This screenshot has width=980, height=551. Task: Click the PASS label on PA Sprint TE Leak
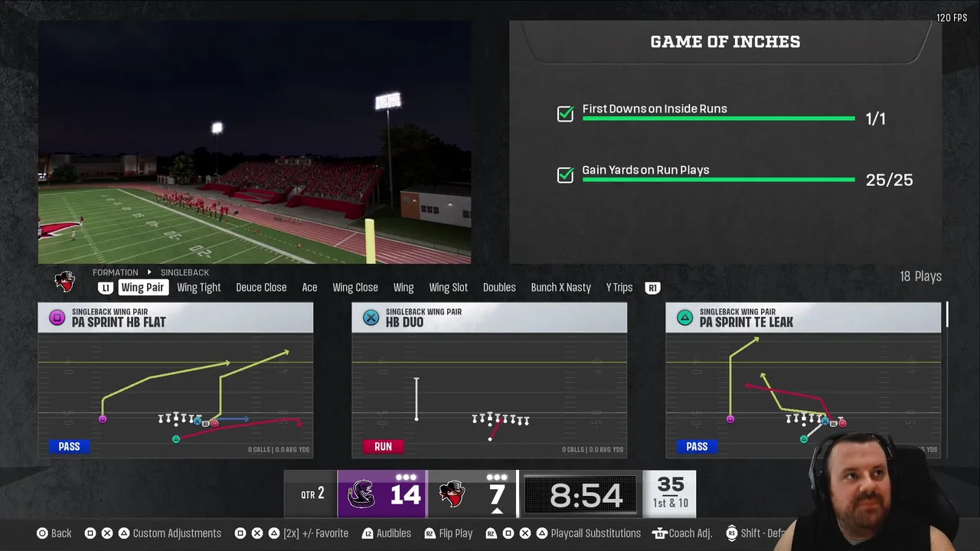697,446
